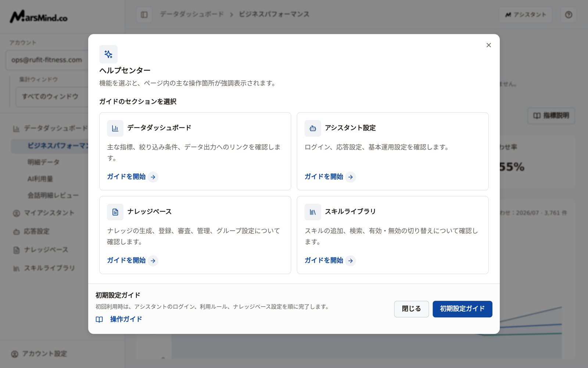This screenshot has height=368, width=588.
Task: Click データダッシュボード in the breadcrumb
Action: tap(192, 14)
